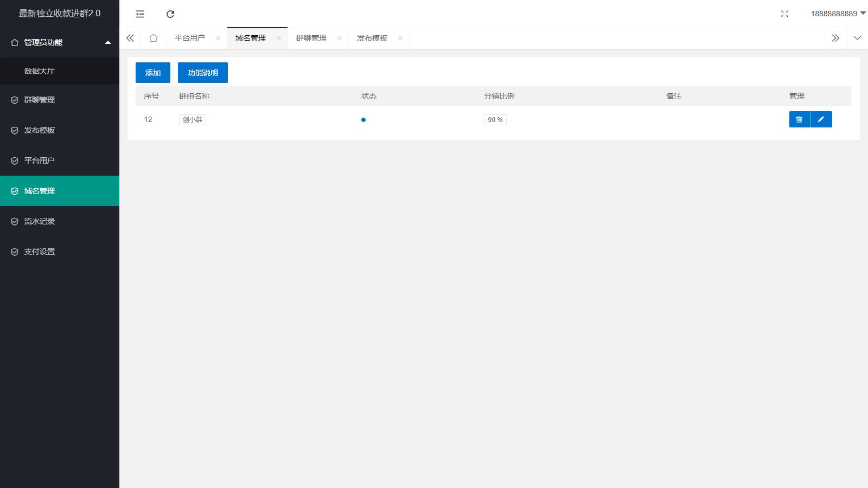Switch to the 发布模板 tab

[372, 38]
